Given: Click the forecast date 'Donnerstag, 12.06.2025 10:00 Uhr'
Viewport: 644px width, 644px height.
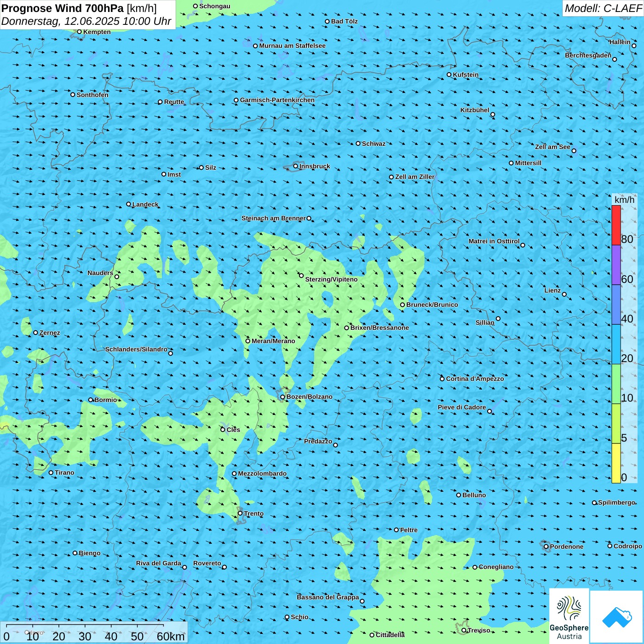Looking at the screenshot, I should coord(86,21).
